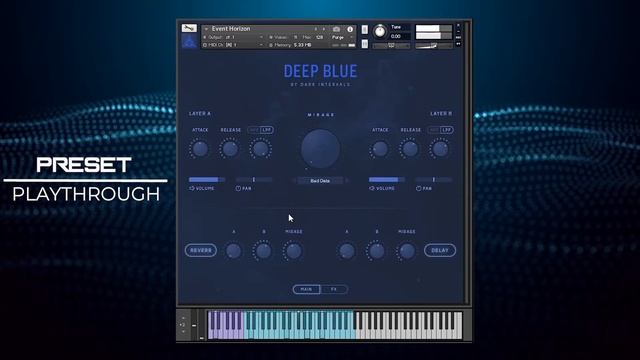The height and width of the screenshot is (360, 640).
Task: Toggle the upper solo button beside Tune knob
Action: [x=365, y=29]
